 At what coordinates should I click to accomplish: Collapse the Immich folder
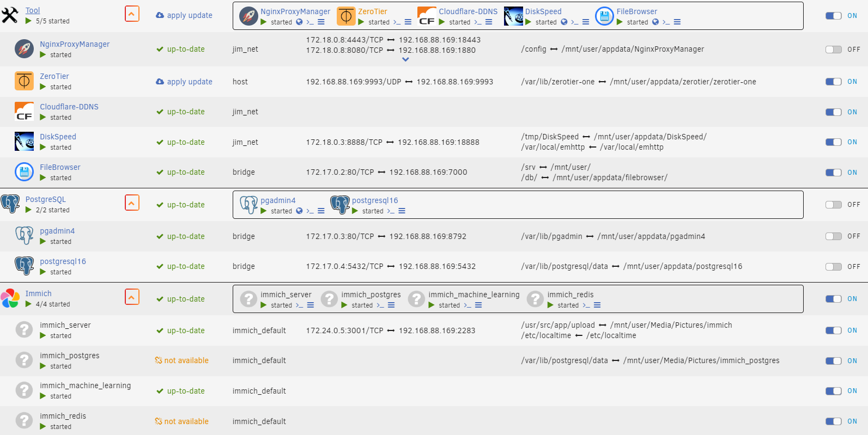click(132, 297)
